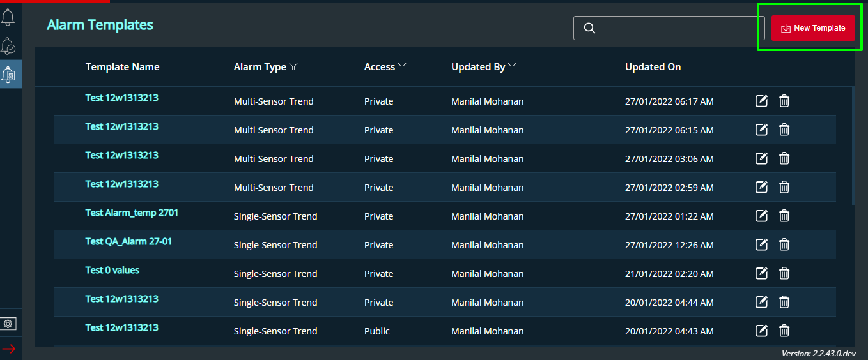868x360 pixels.
Task: Edit the Test 0 values template
Action: (761, 273)
